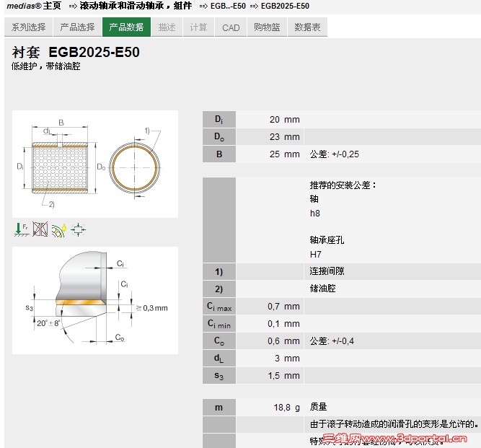
Task: Click the radial load Fr icon
Action: (x=22, y=229)
